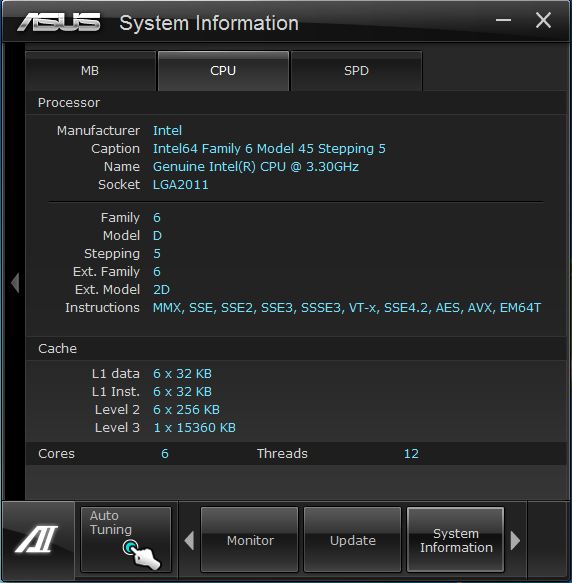Select the CPU tab
572x583 pixels.
tap(223, 71)
